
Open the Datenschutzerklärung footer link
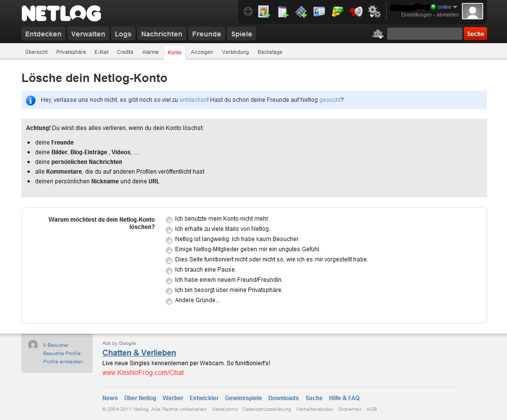click(x=267, y=409)
